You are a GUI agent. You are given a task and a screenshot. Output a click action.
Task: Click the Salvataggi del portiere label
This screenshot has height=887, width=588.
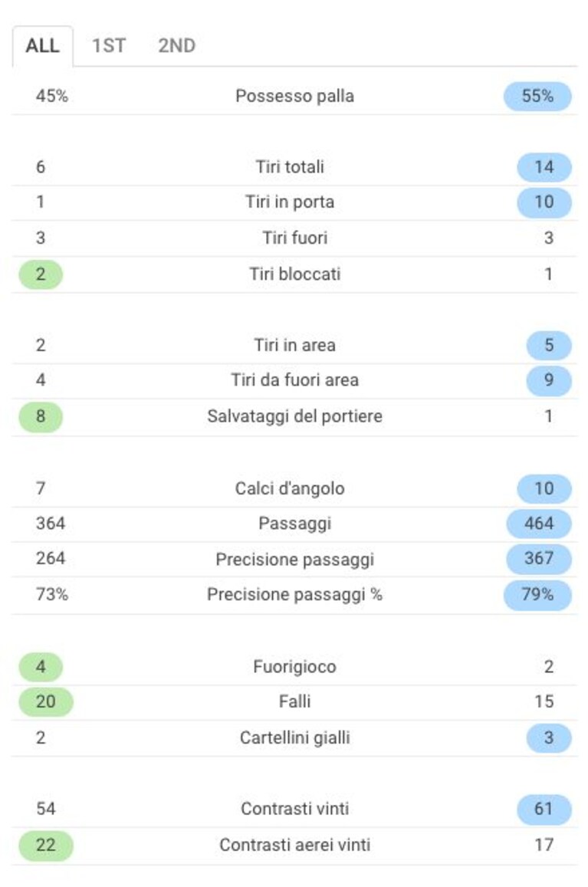tap(295, 416)
